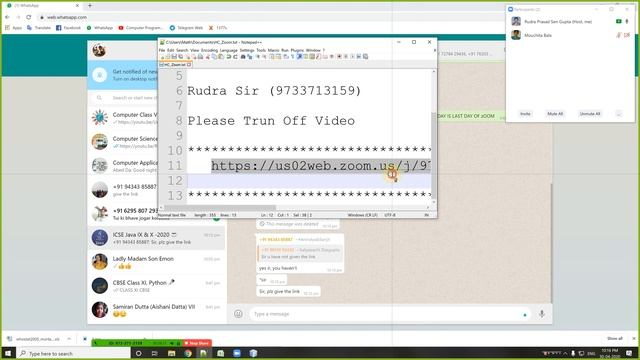Select the HC_Zoom.txt document tab
Screen dimensions: 640x360
[x=175, y=64]
